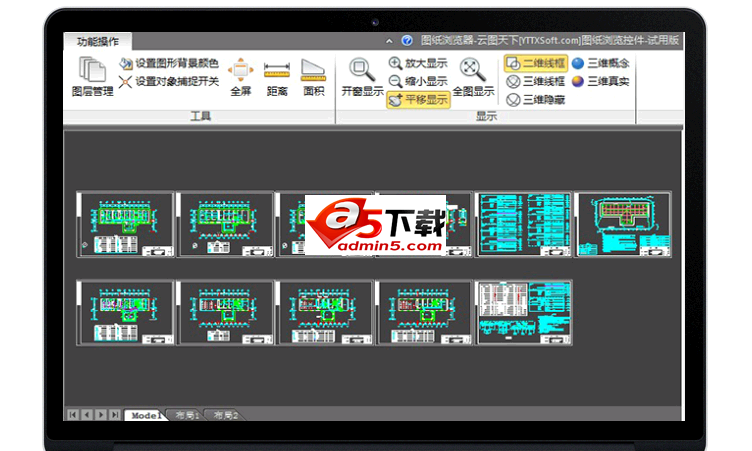
Task: Toggle 设置对象捕捉开关 snap switch
Action: pos(168,82)
